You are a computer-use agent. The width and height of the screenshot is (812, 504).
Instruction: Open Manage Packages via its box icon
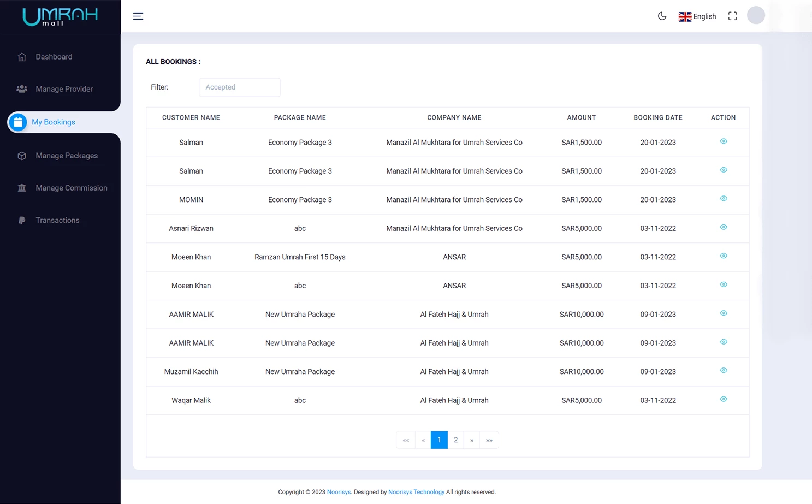pyautogui.click(x=22, y=156)
